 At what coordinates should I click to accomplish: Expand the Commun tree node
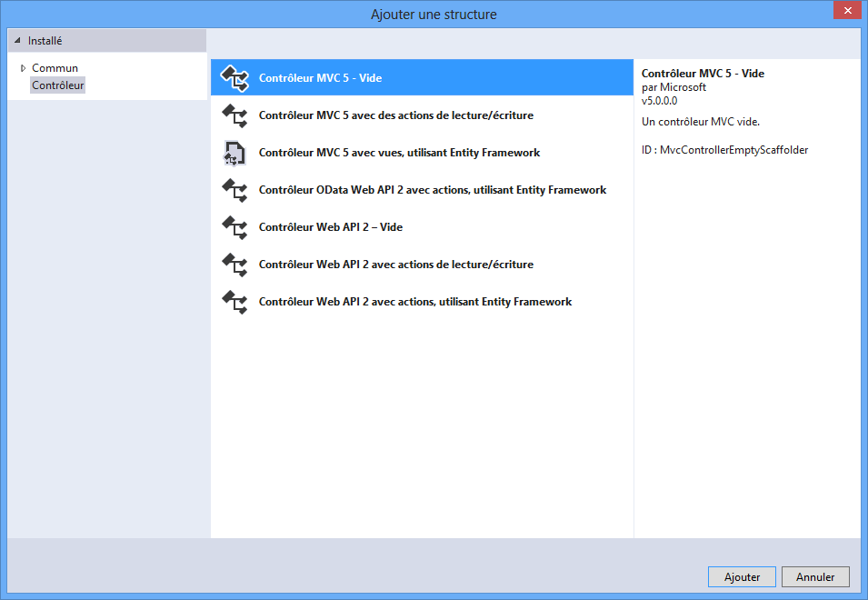(x=23, y=68)
